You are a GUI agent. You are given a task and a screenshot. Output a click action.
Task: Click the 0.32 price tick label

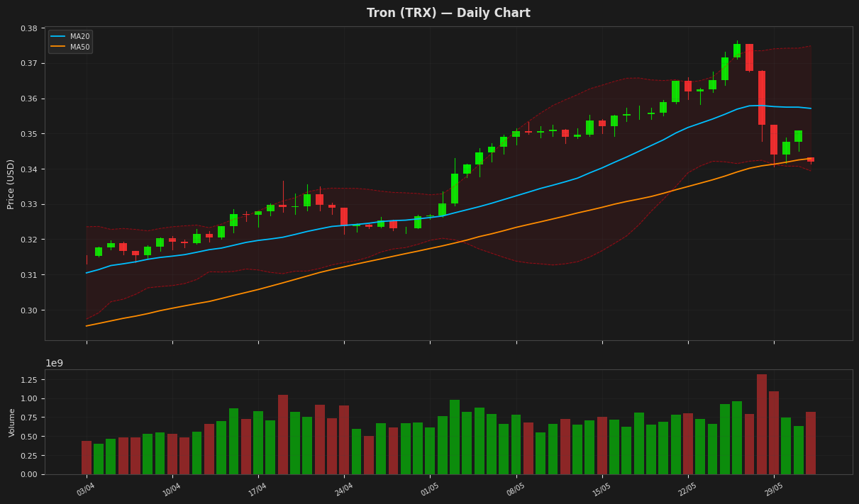tap(28, 240)
